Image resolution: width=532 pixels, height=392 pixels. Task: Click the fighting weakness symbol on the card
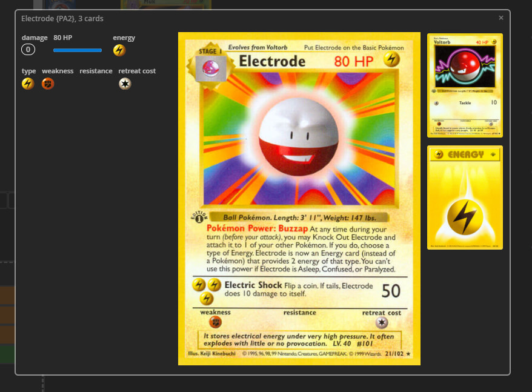(215, 322)
